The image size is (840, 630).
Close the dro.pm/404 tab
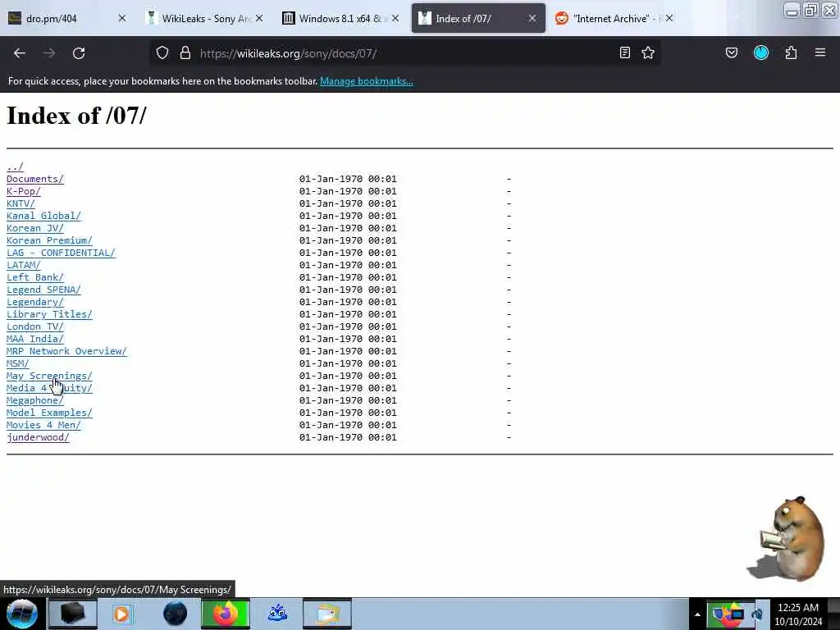click(x=122, y=18)
